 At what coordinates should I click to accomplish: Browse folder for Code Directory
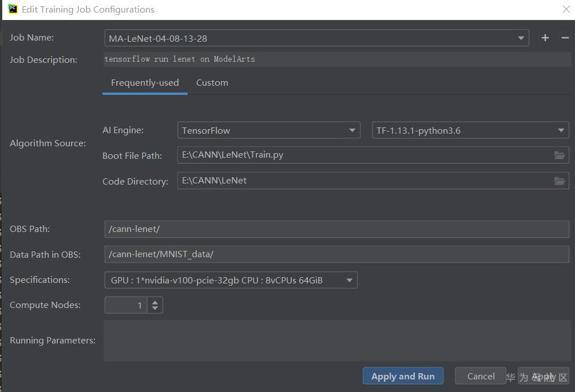click(x=560, y=181)
